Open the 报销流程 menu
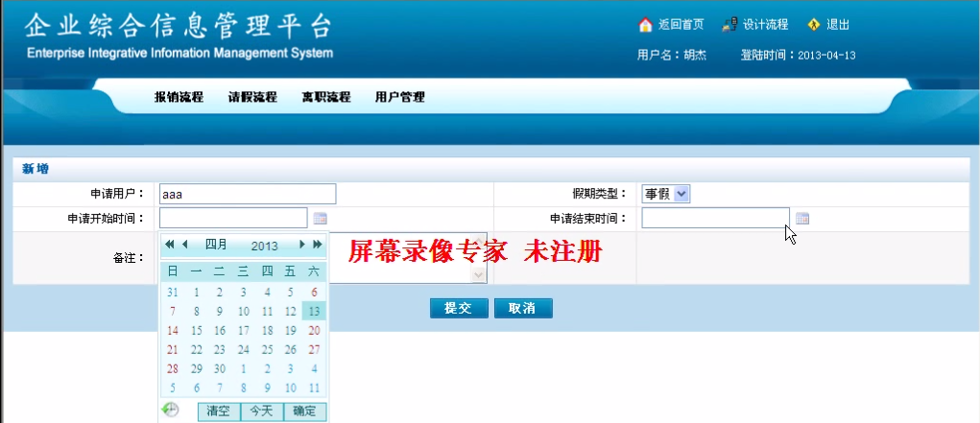The height and width of the screenshot is (423, 980). (179, 97)
